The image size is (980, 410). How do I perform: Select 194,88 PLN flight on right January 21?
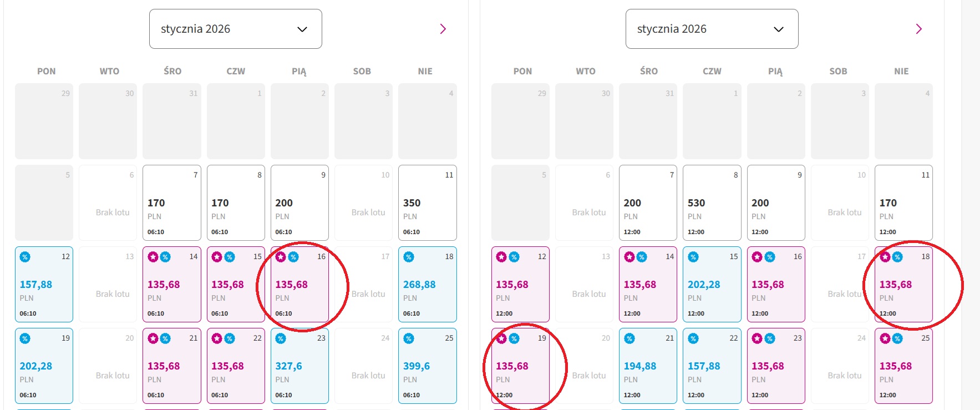click(648, 366)
